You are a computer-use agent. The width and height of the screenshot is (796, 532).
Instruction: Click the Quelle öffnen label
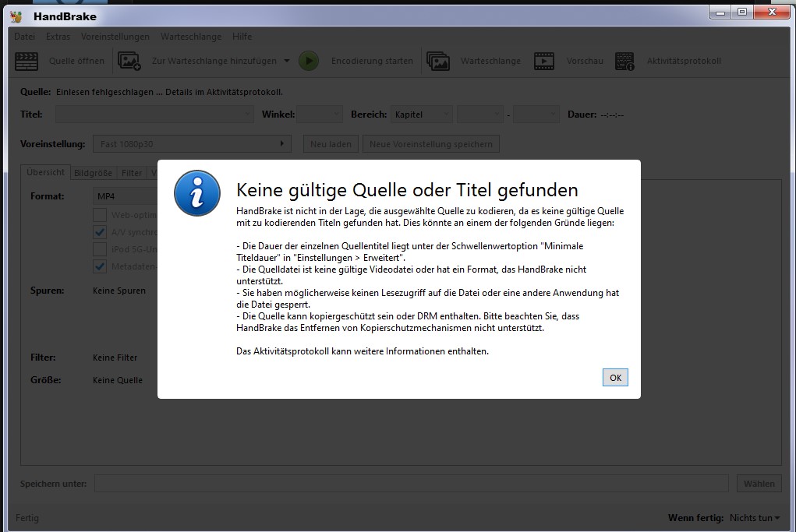click(x=76, y=61)
